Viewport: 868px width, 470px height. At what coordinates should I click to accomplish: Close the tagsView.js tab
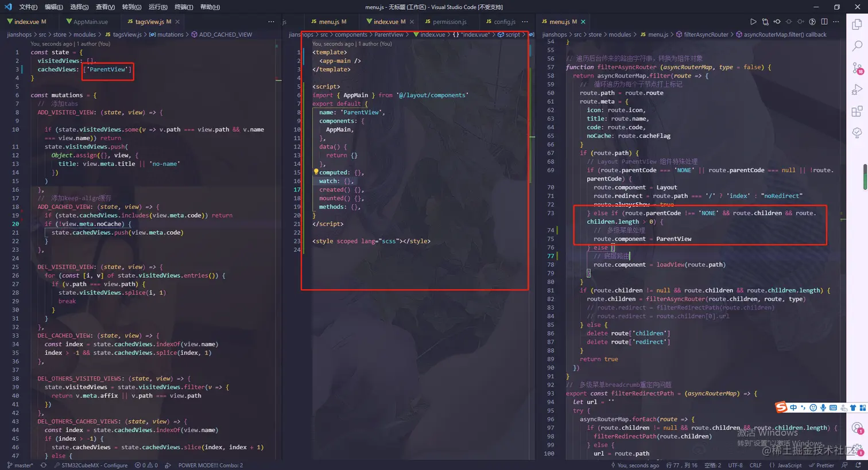(177, 22)
